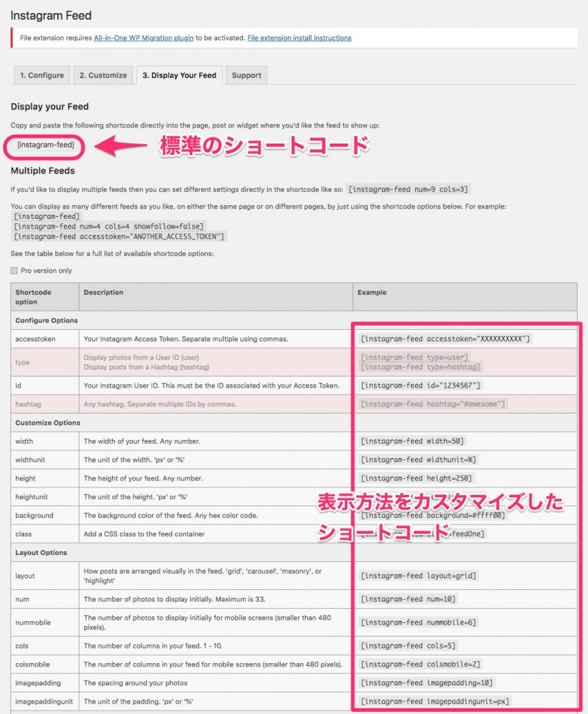Screen dimensions: 588x714
Task: Select the 'hashtag="#awesome"' example shortcode
Action: 433,404
